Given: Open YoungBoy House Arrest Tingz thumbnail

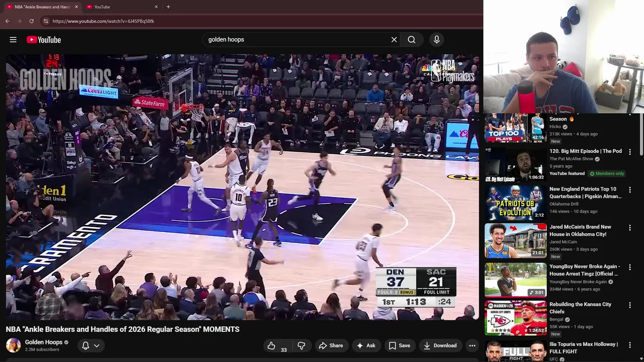Looking at the screenshot, I should coord(515,280).
